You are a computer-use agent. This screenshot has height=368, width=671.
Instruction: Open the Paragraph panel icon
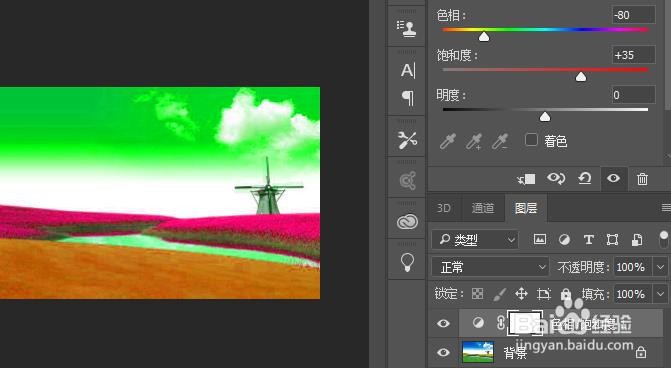click(408, 98)
